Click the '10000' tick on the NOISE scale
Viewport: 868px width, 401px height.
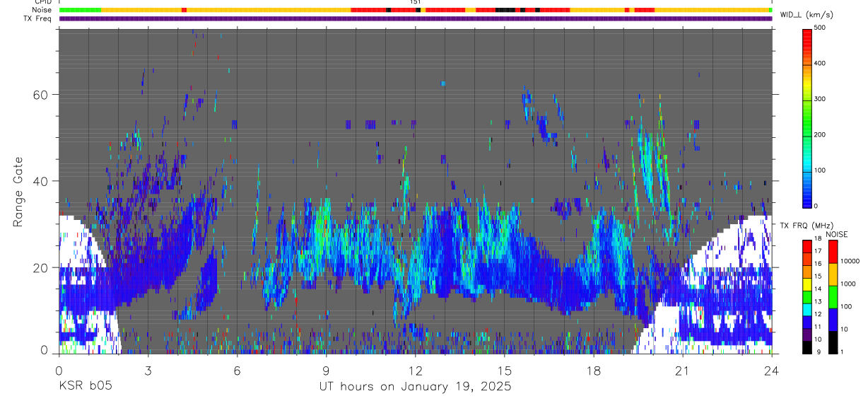coord(849,261)
